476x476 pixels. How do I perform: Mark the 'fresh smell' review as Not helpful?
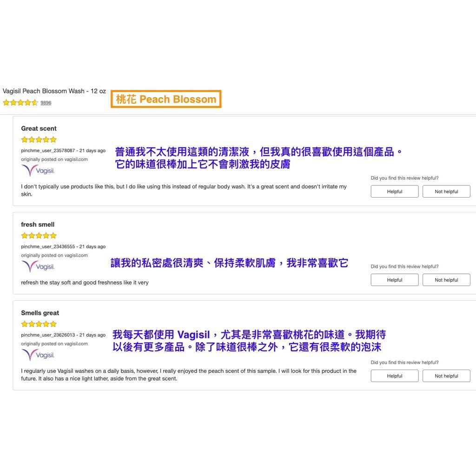click(x=446, y=280)
